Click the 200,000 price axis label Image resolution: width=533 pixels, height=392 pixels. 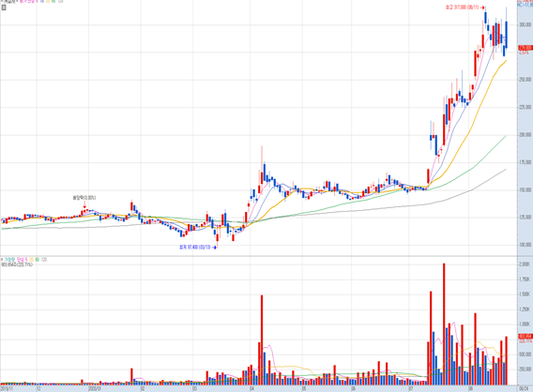(x=525, y=135)
